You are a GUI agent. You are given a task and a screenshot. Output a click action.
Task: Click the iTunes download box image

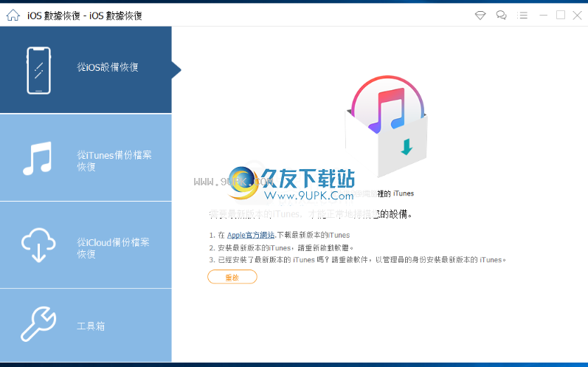[387, 126]
